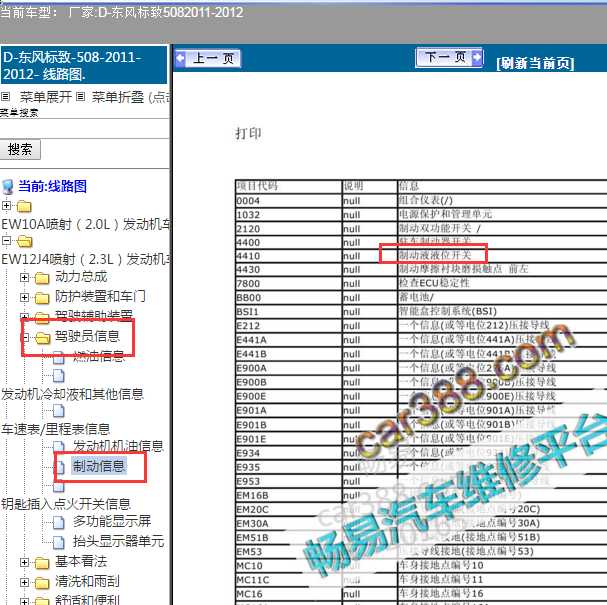Expand the 舒适和便利 folder
607x605 pixels.
click(24, 601)
